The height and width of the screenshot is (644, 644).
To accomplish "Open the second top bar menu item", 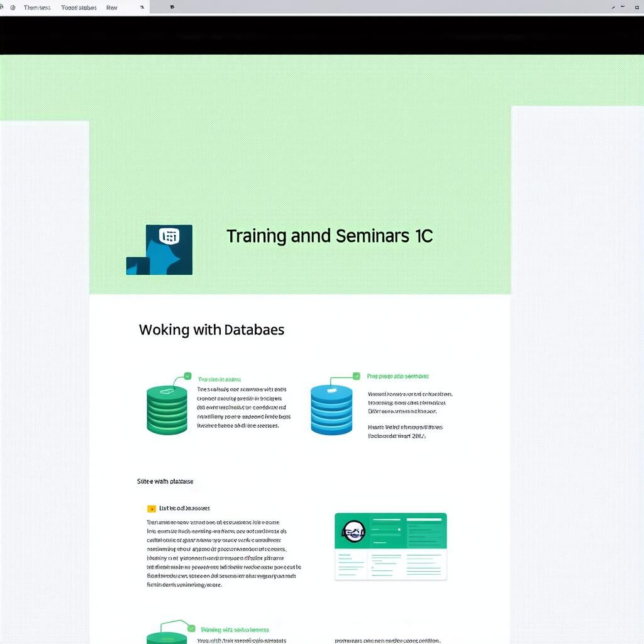I will (x=79, y=8).
